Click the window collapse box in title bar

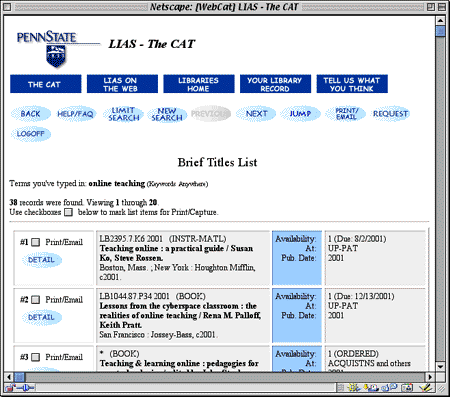click(x=442, y=7)
